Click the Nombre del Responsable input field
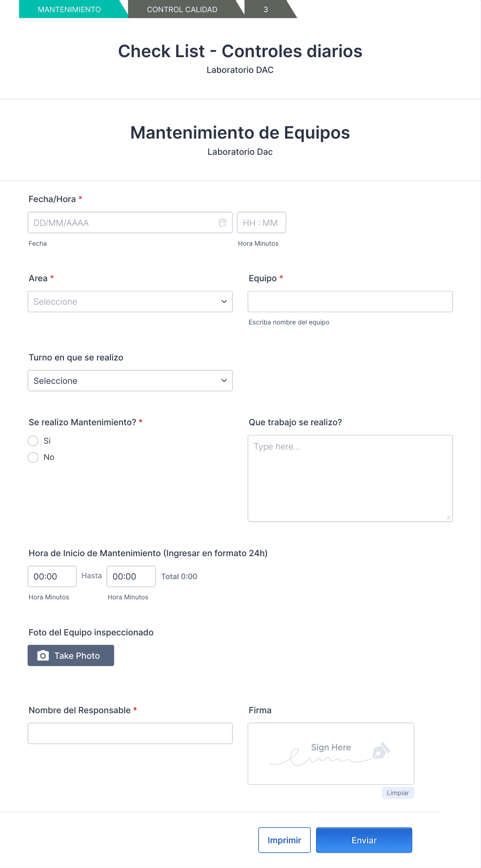 130,733
